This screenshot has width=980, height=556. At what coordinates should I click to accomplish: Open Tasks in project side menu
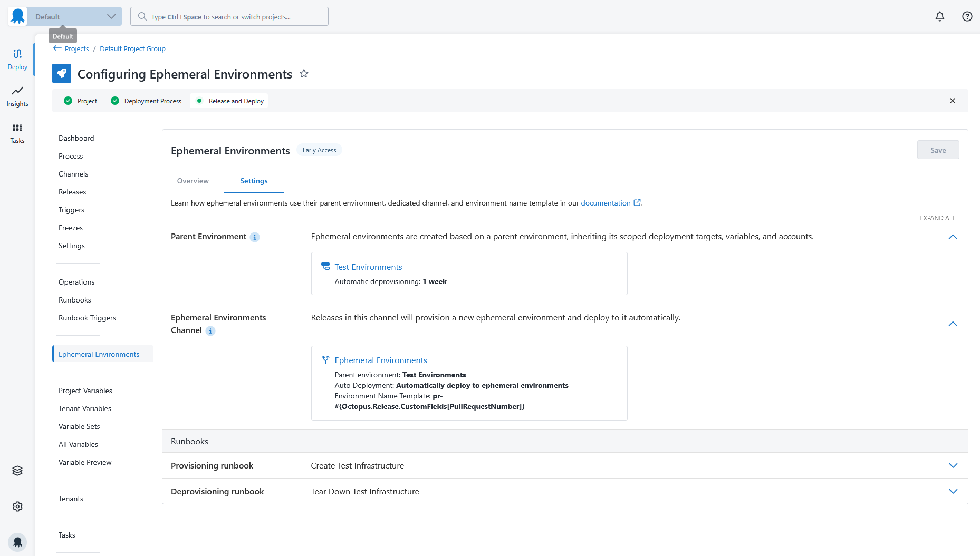pyautogui.click(x=67, y=535)
